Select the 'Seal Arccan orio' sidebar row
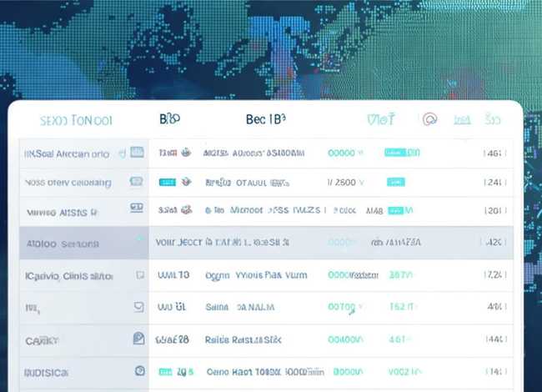 pos(84,153)
